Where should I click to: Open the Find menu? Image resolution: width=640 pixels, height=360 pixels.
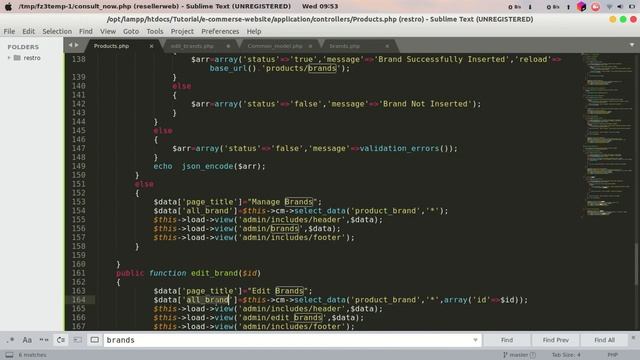[86, 31]
